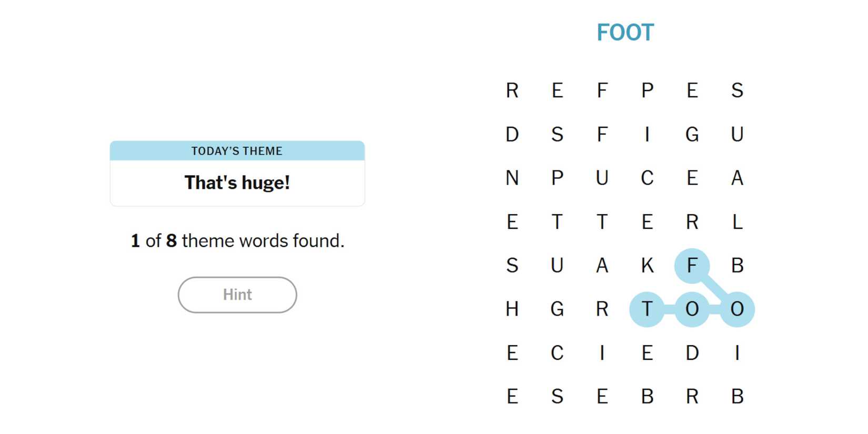Image resolution: width=868 pixels, height=434 pixels.
Task: Select the letter K in the grid
Action: click(647, 266)
